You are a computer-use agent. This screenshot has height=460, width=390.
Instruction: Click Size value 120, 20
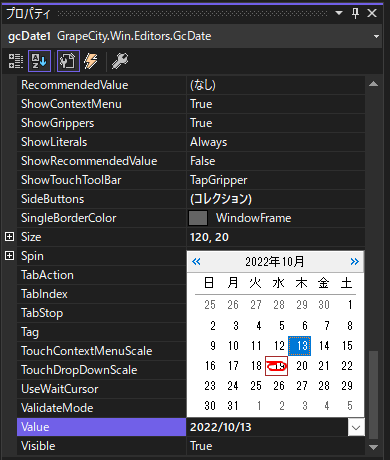209,237
